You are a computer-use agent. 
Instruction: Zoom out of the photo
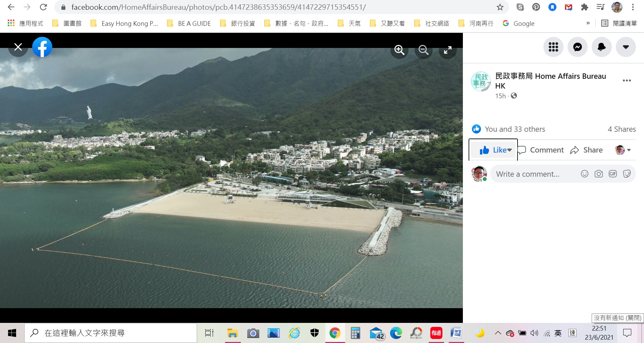423,50
